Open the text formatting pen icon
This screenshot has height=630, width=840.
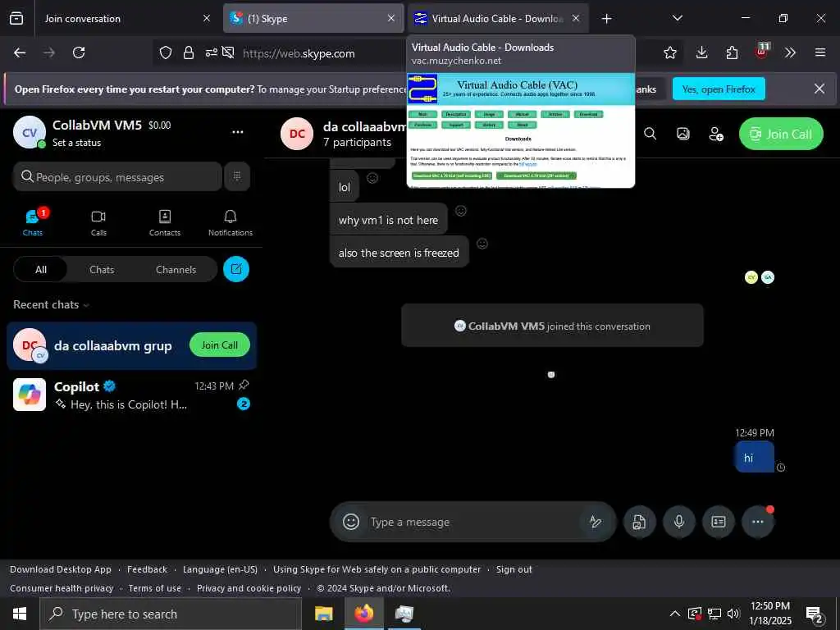(x=596, y=521)
